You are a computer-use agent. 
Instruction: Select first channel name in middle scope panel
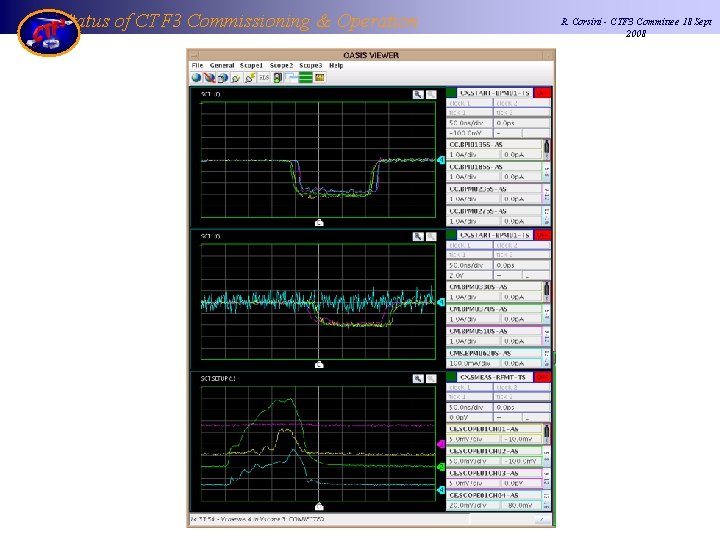pyautogui.click(x=494, y=287)
